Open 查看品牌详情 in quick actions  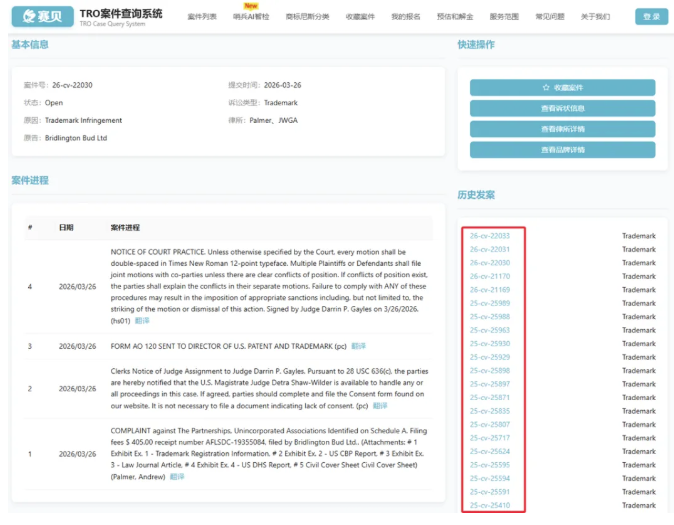[x=562, y=149]
